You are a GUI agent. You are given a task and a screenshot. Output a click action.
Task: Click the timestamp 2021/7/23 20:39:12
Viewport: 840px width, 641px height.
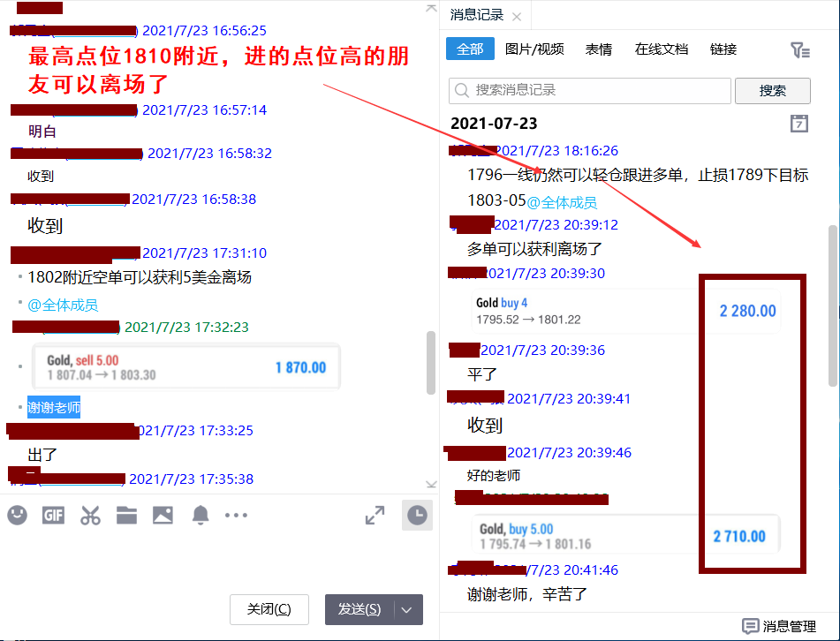tap(556, 224)
